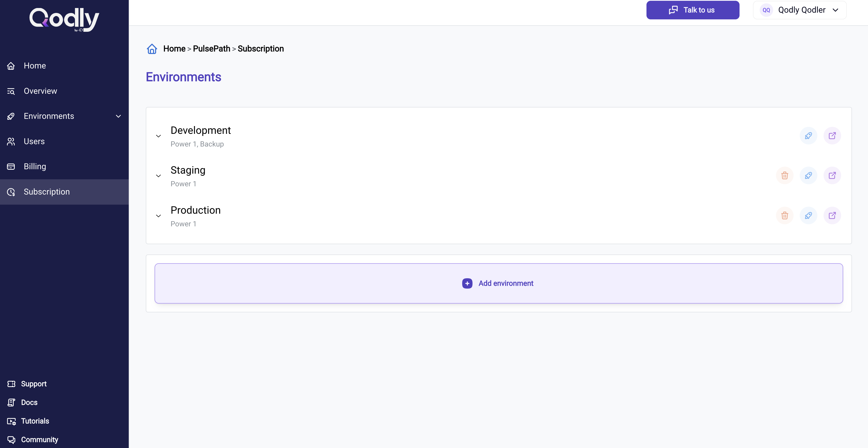This screenshot has height=448, width=868.
Task: Click the breadcrumb home icon
Action: tap(152, 49)
